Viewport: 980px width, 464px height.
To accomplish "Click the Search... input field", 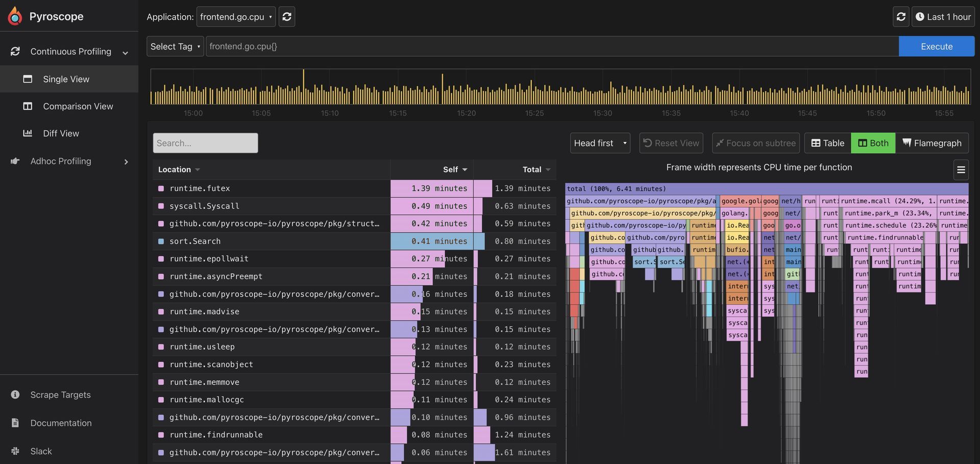I will (x=205, y=143).
